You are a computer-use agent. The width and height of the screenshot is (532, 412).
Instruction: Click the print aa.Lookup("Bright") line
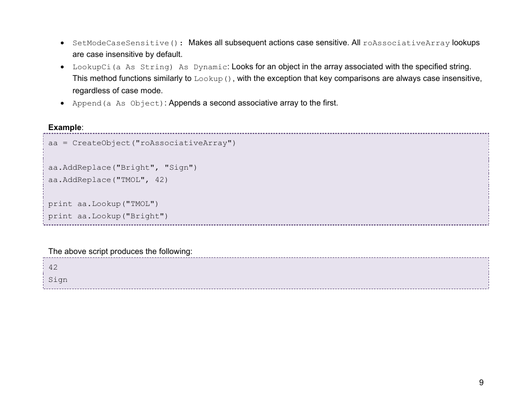[108, 216]
